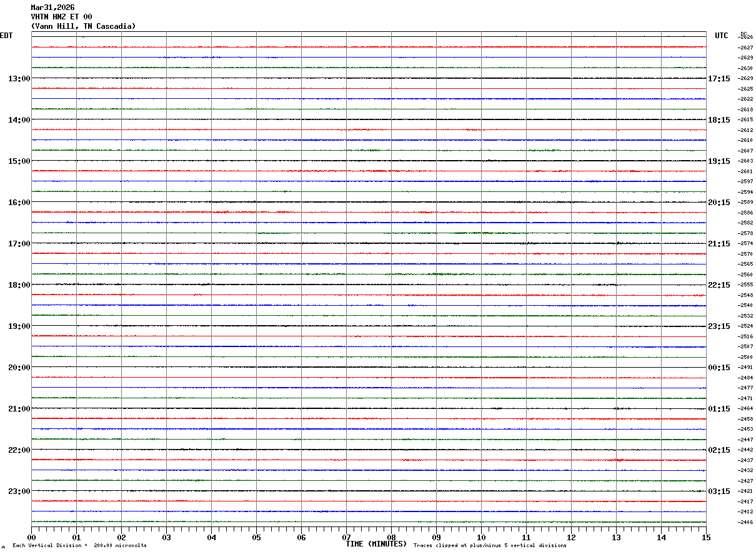Click the "06" minute tick label
Viewport: 756px width, 554px height.
click(301, 537)
